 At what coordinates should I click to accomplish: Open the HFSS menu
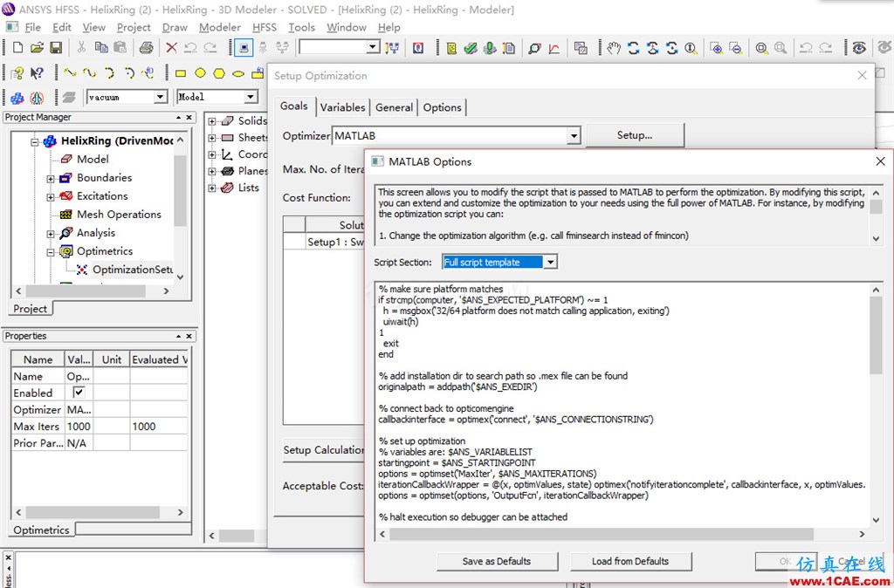[x=264, y=27]
